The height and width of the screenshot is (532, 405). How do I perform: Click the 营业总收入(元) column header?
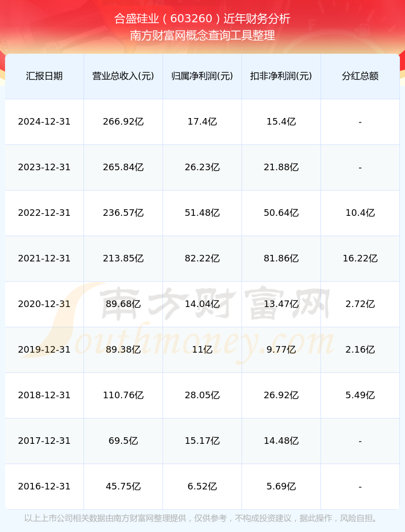point(124,76)
